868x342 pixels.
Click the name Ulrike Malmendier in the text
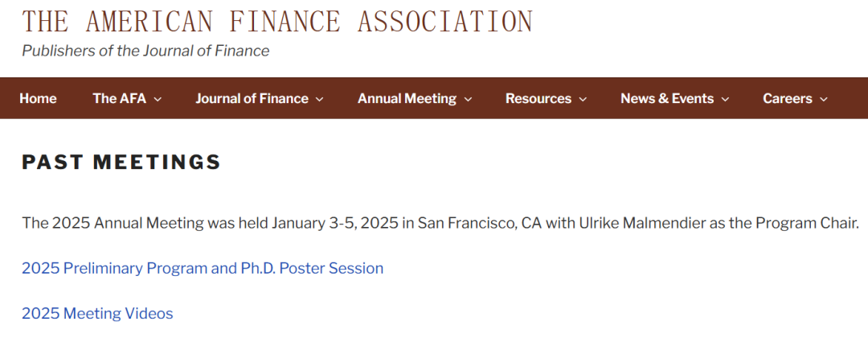[x=641, y=223]
